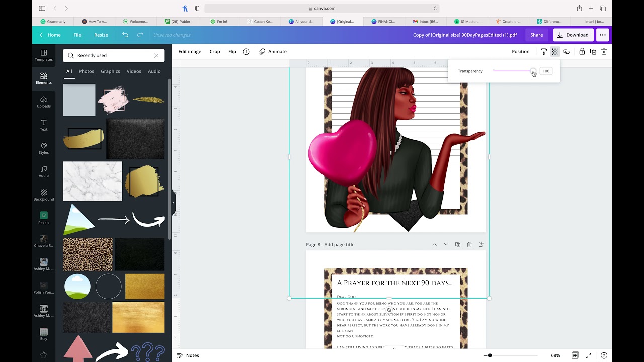Image resolution: width=644 pixels, height=362 pixels.
Task: Add a new page after Page 8
Action: (481, 245)
